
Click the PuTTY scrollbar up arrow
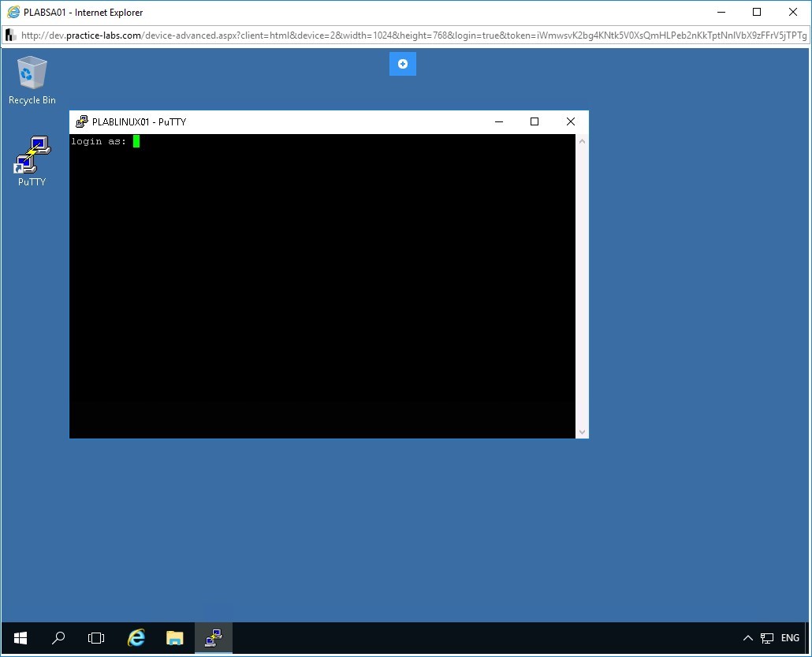(582, 141)
